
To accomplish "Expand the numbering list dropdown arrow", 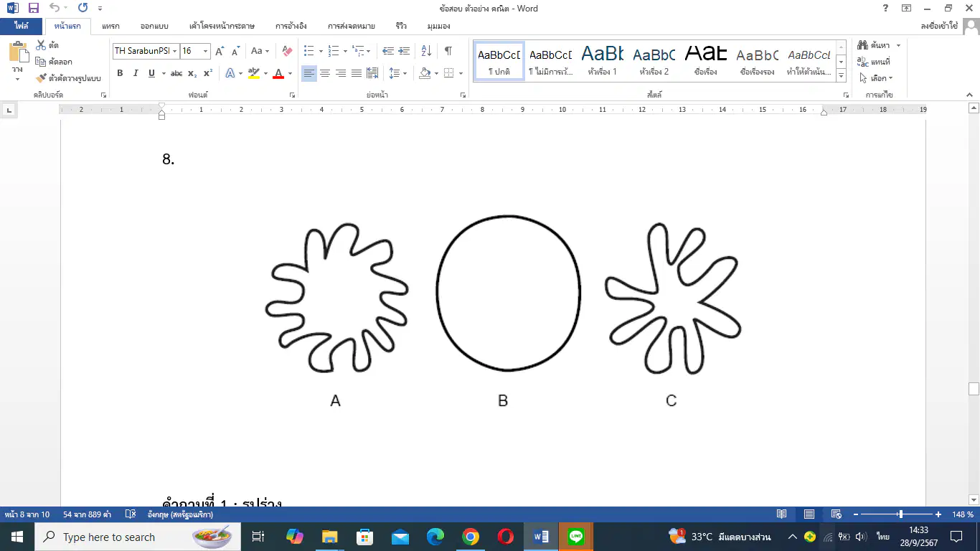I will 345,51.
